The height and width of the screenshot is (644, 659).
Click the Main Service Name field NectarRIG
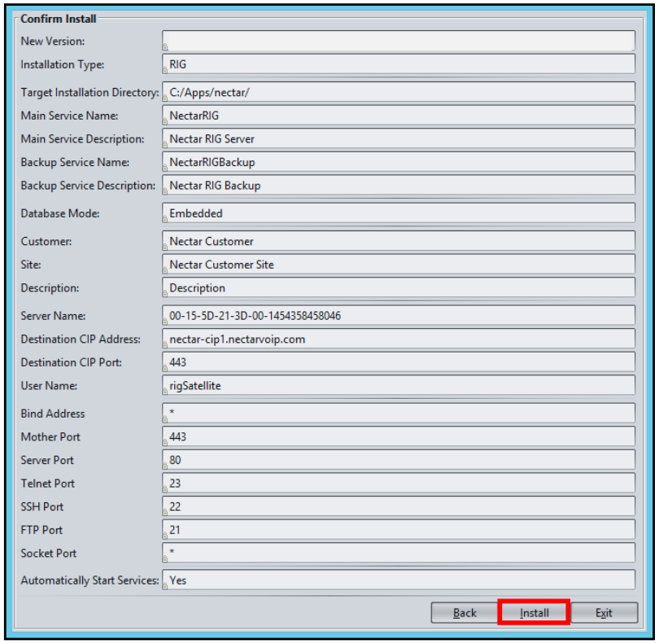pos(399,116)
